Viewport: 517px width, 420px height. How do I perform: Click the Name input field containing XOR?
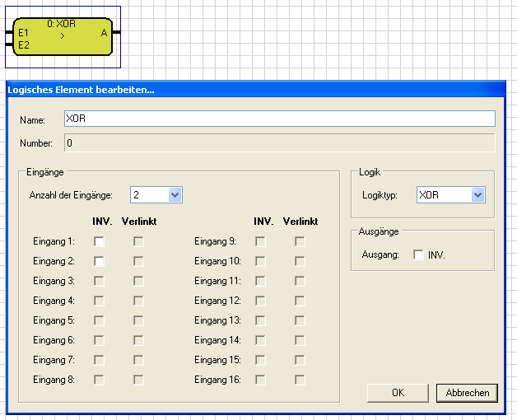click(280, 119)
